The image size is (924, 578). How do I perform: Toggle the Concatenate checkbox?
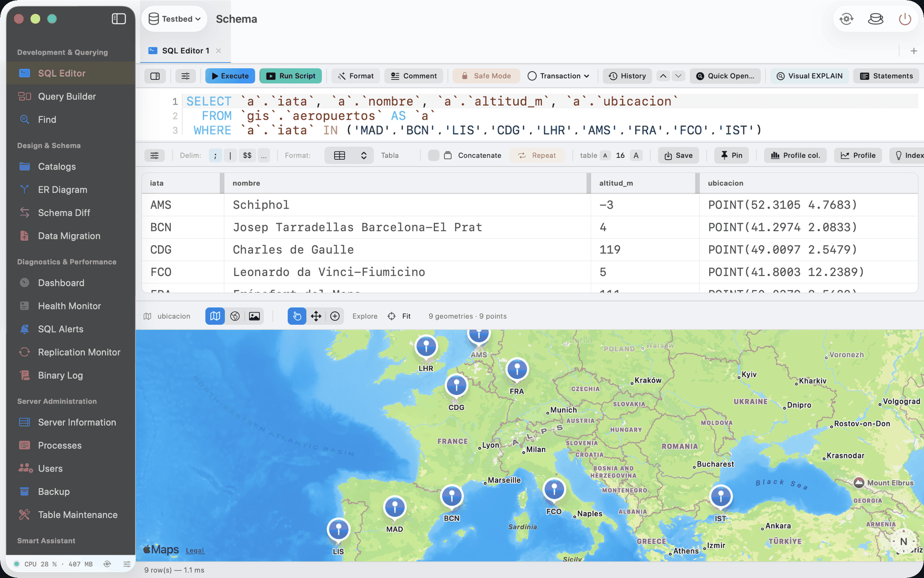(x=433, y=155)
